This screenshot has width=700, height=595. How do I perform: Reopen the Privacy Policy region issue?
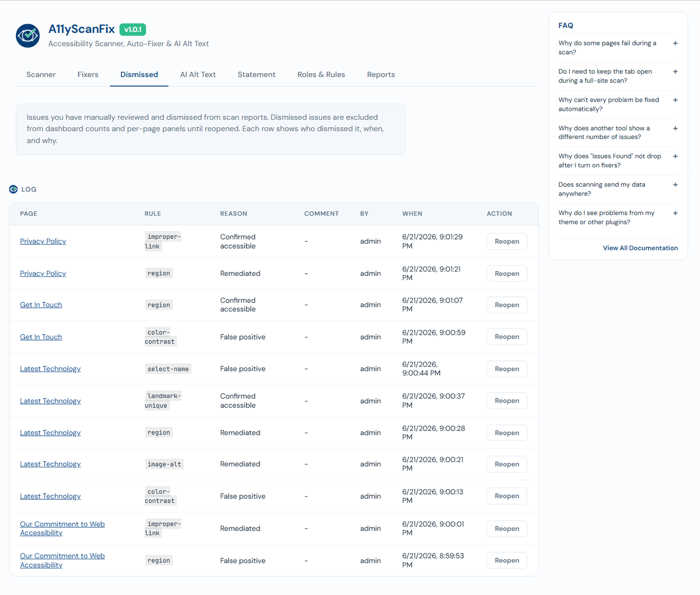tap(507, 274)
